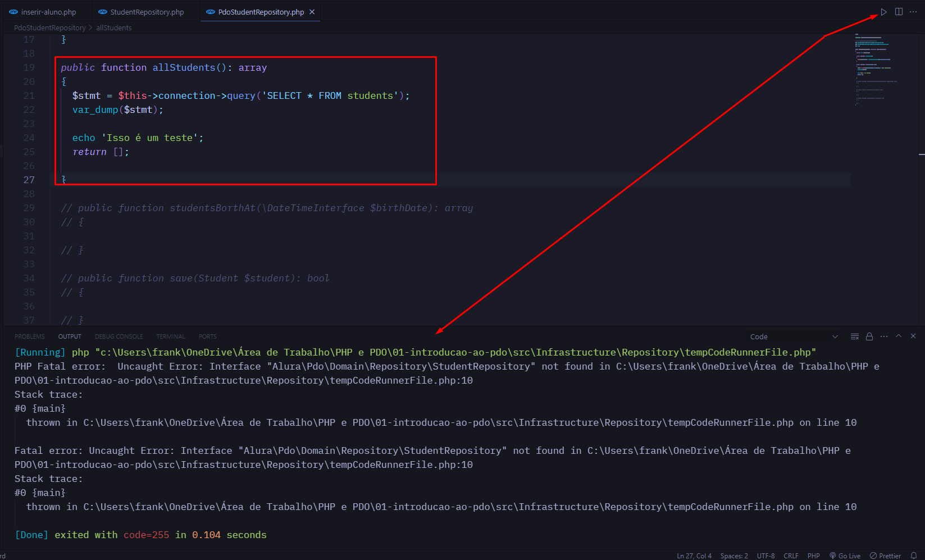Screen dimensions: 925x560
Task: Switch to the StudentRepository.php tab
Action: (x=142, y=12)
